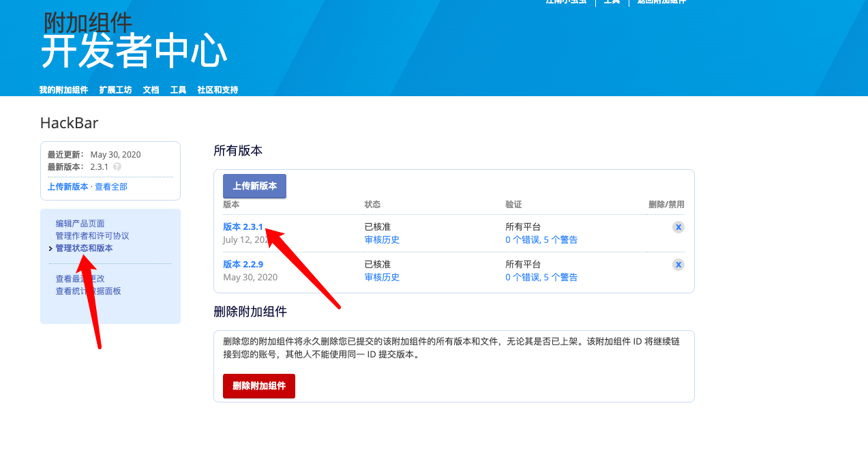Open 查看统计数据面板 in the sidebar
The image size is (868, 470).
click(89, 291)
